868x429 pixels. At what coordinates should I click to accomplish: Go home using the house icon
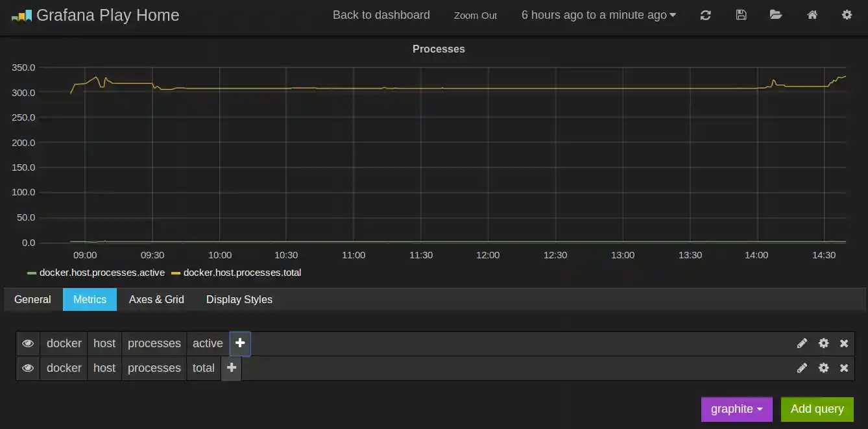point(812,15)
